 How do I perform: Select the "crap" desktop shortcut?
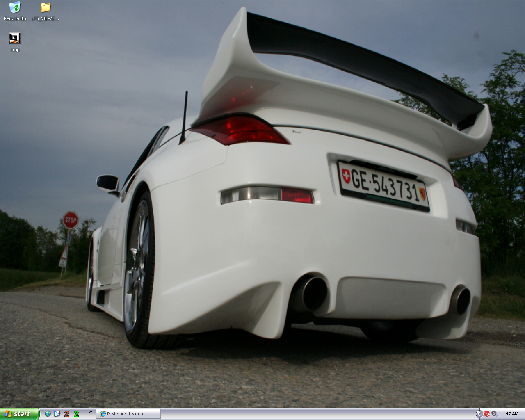pos(15,42)
